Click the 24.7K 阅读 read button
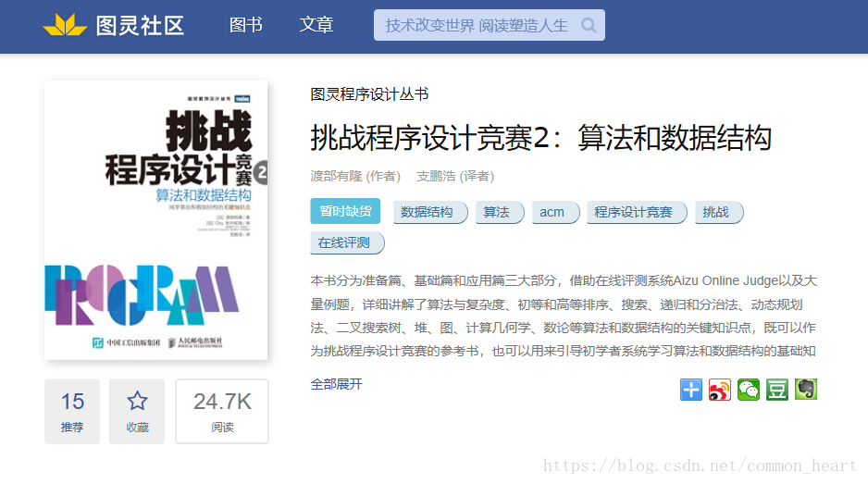Screen dimensions: 868x484 pos(222,411)
